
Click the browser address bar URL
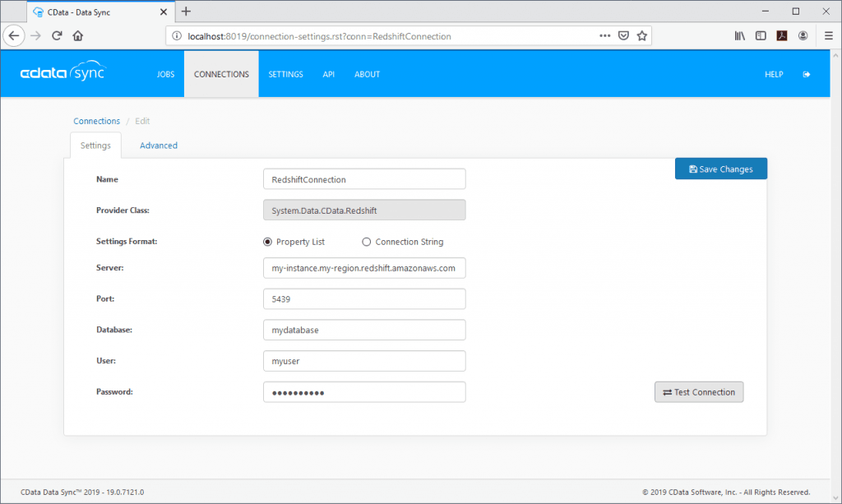[x=319, y=36]
